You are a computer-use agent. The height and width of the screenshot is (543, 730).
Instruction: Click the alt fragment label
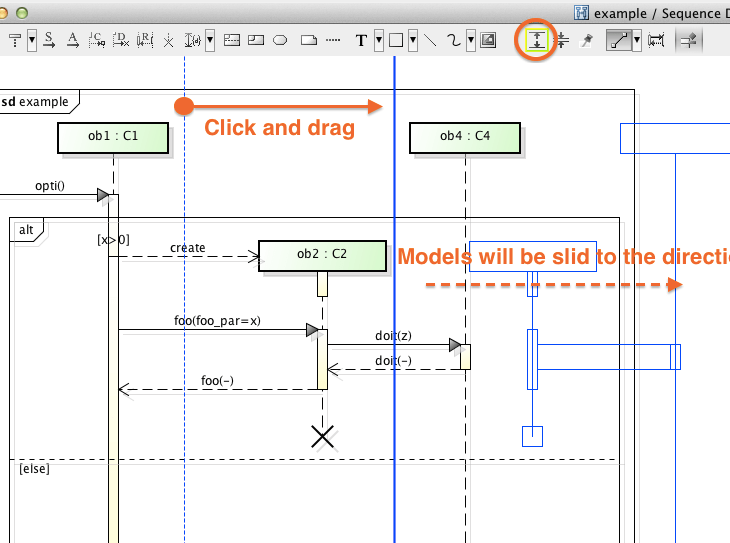pyautogui.click(x=26, y=230)
